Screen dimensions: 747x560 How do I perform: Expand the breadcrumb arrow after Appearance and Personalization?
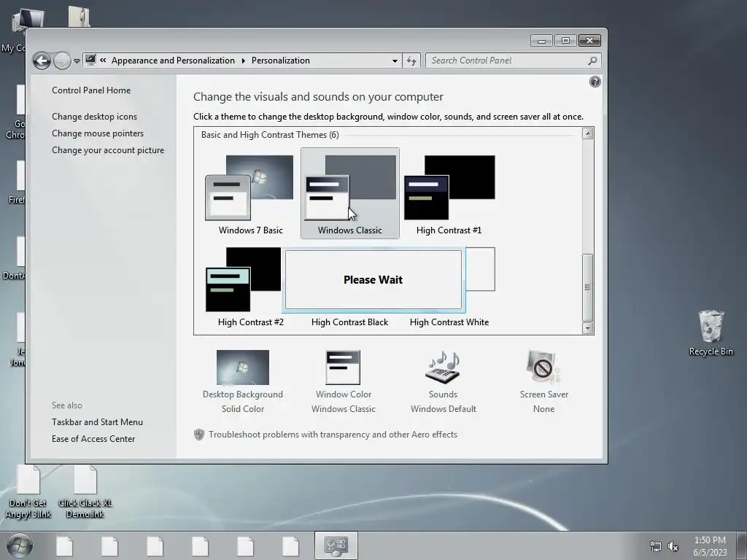click(x=243, y=61)
